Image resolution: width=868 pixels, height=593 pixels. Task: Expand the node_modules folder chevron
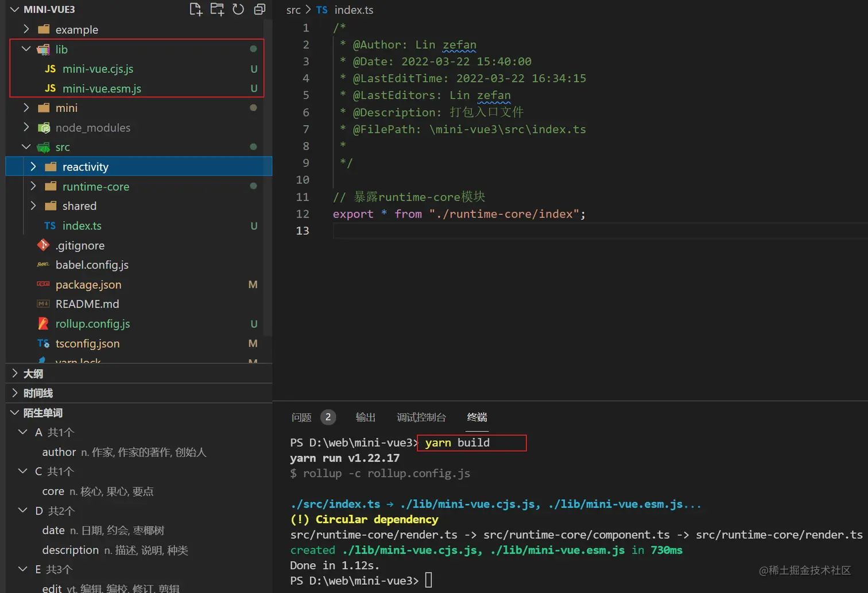tap(26, 127)
